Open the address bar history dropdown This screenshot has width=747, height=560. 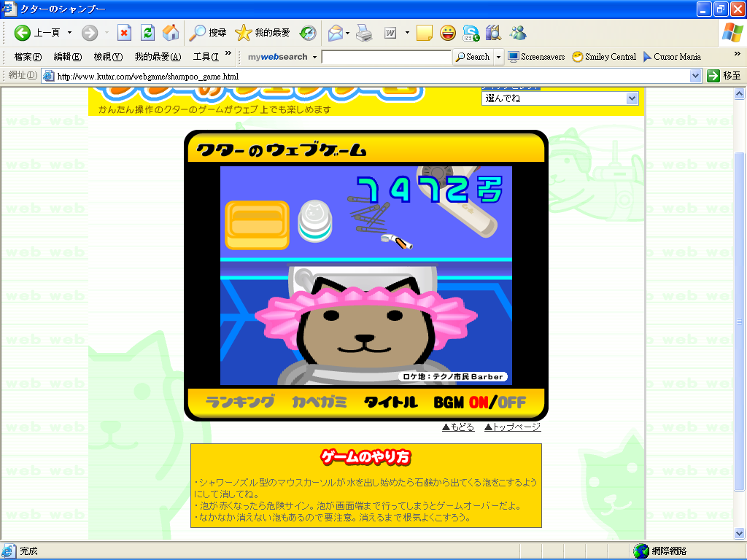[695, 76]
